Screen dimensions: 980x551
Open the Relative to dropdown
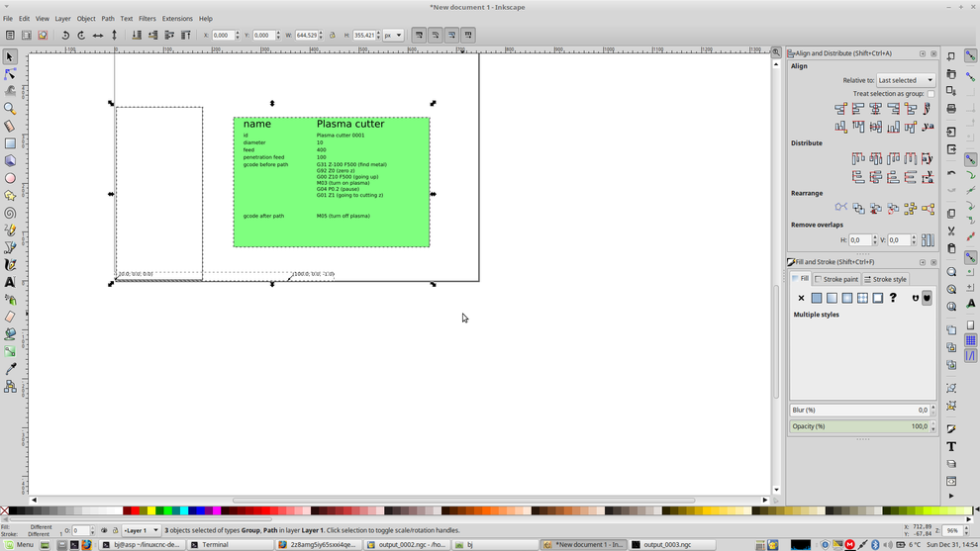905,80
